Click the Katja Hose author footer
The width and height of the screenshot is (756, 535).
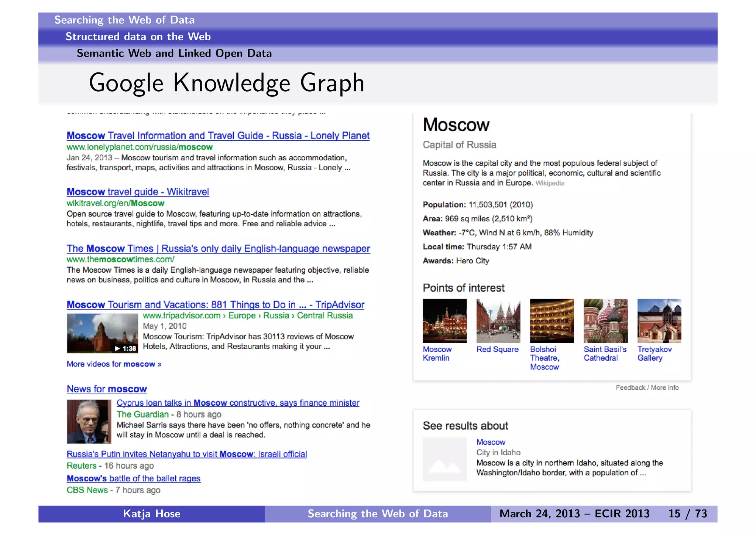point(152,514)
